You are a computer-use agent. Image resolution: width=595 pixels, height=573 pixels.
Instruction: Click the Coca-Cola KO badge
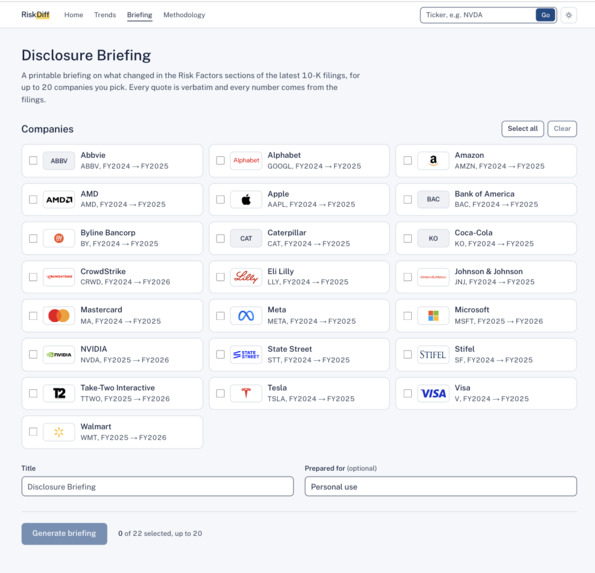(433, 238)
